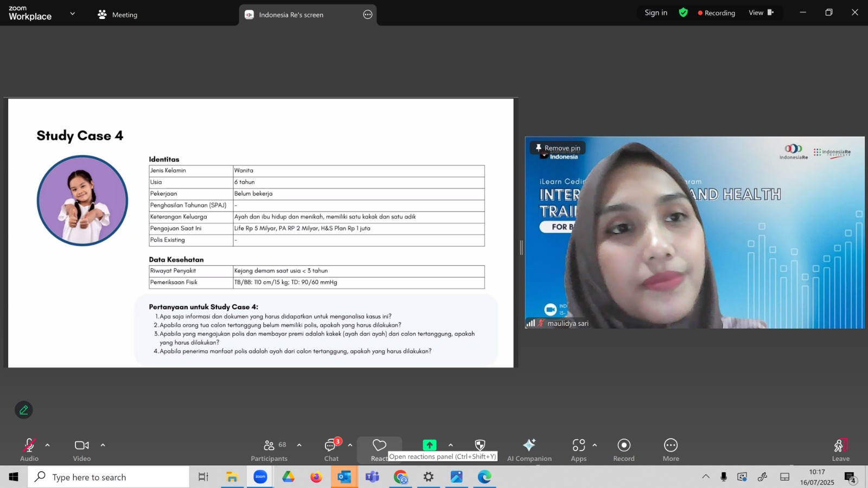868x488 pixels.
Task: Click 'Belum bekerja' table cell
Action: tap(359, 194)
